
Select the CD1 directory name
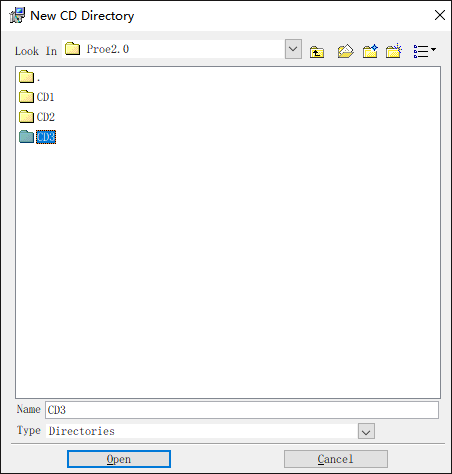point(45,97)
